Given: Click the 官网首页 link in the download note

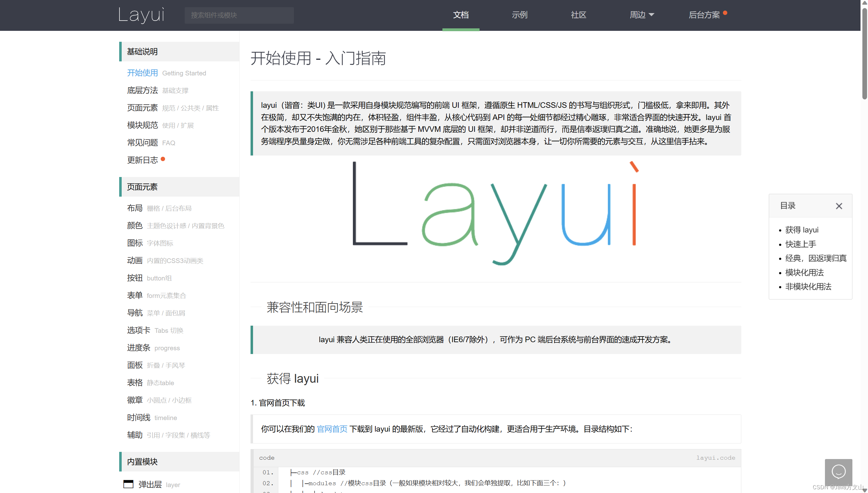Looking at the screenshot, I should (x=332, y=429).
